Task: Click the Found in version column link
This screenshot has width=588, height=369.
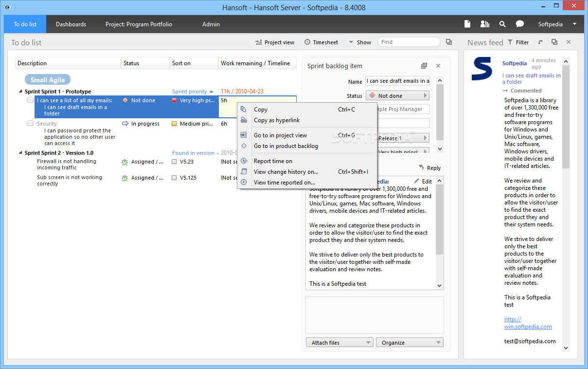Action: pyautogui.click(x=193, y=153)
